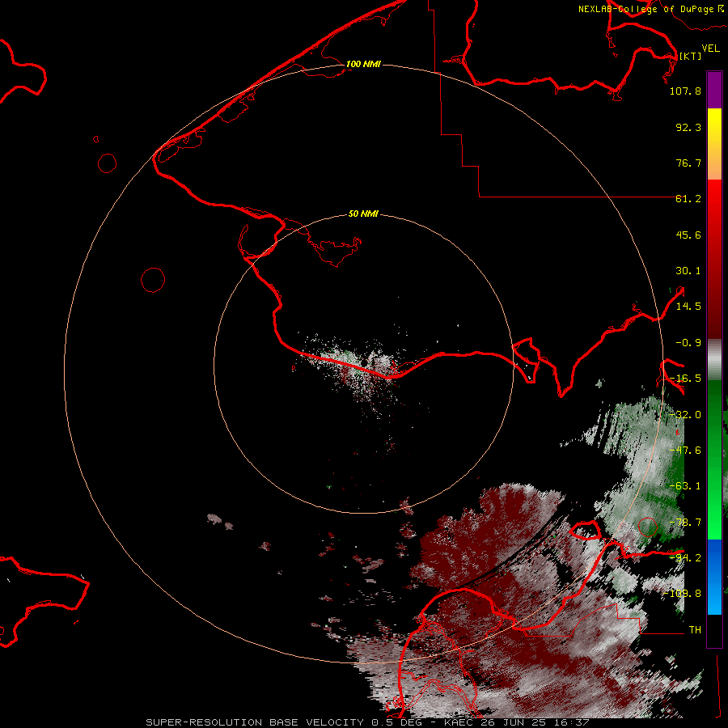Click the 45.6 velocity scale value

pyautogui.click(x=688, y=235)
